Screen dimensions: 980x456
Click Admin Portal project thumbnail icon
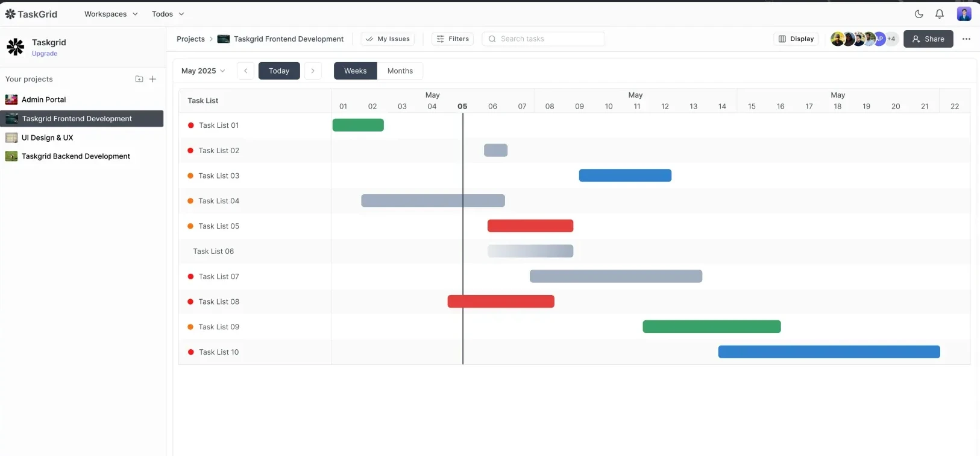[x=11, y=100]
